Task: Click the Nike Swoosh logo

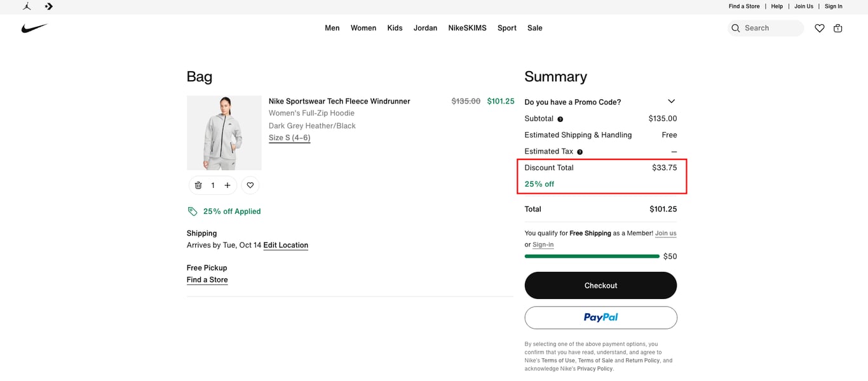Action: coord(35,28)
